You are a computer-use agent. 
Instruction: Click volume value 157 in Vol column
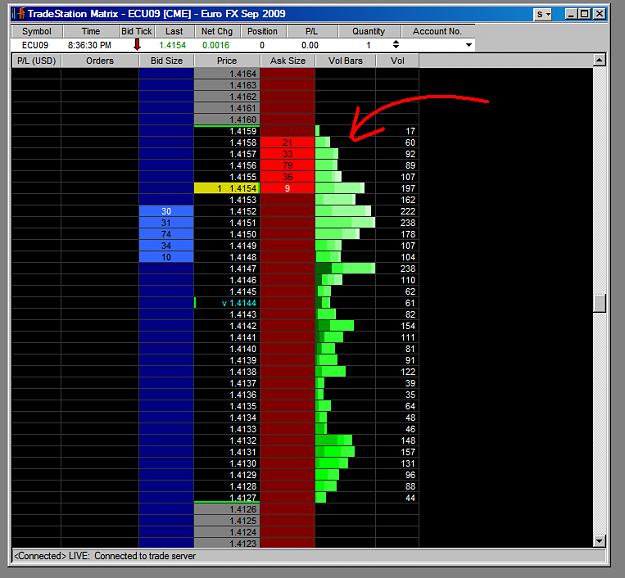coord(408,452)
